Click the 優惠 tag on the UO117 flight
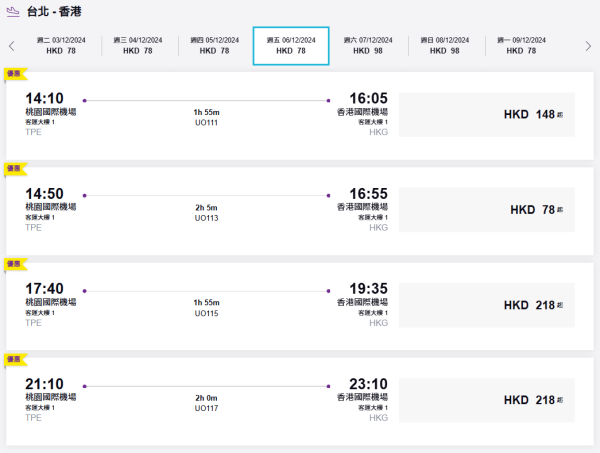The image size is (600, 453). coord(15,359)
